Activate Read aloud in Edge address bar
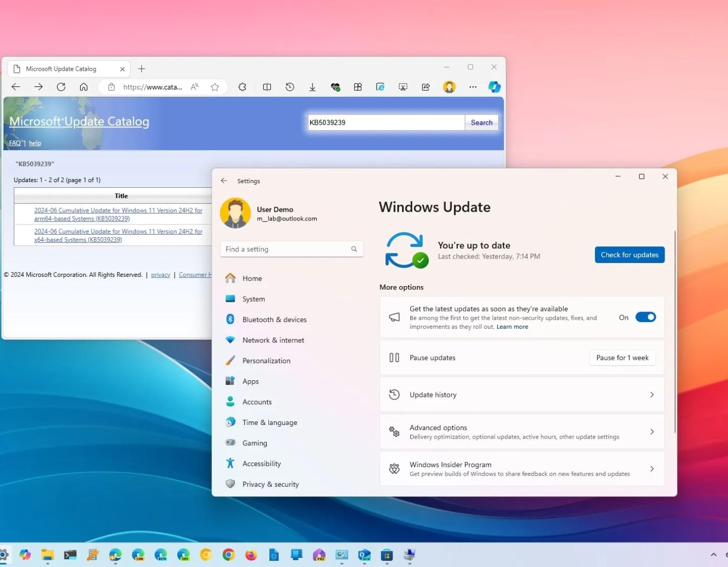Viewport: 728px width, 567px height. coord(194,87)
